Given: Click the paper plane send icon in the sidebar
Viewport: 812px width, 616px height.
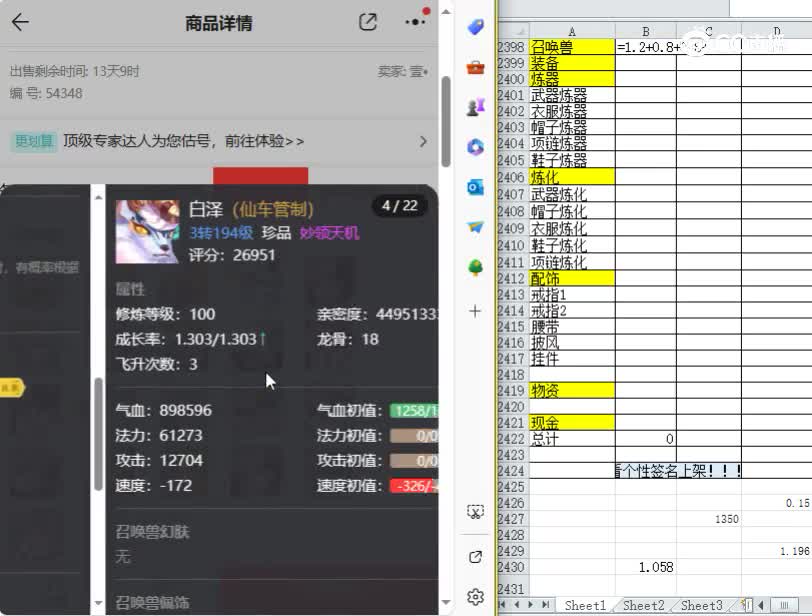Looking at the screenshot, I should tap(475, 227).
